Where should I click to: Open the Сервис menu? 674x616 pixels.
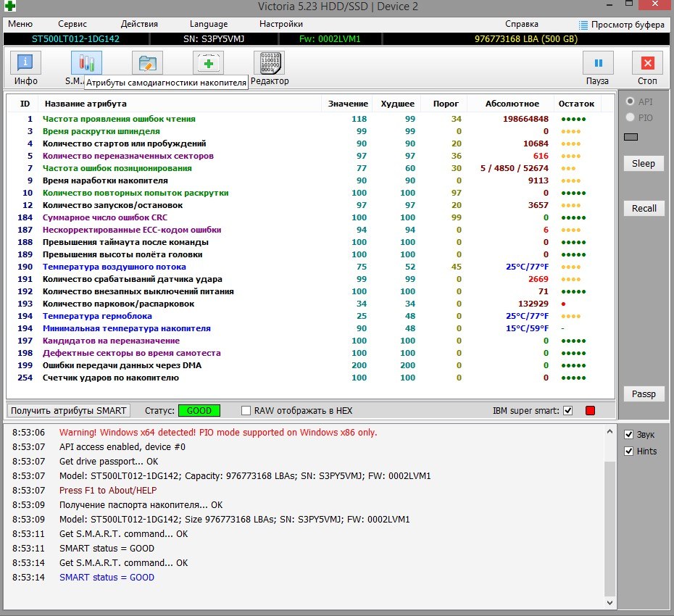72,24
